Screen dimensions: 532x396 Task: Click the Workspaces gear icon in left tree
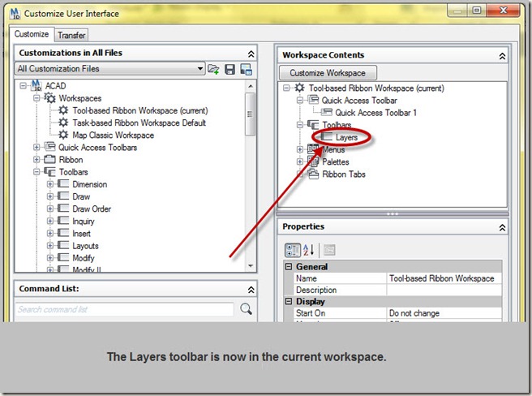pyautogui.click(x=49, y=98)
